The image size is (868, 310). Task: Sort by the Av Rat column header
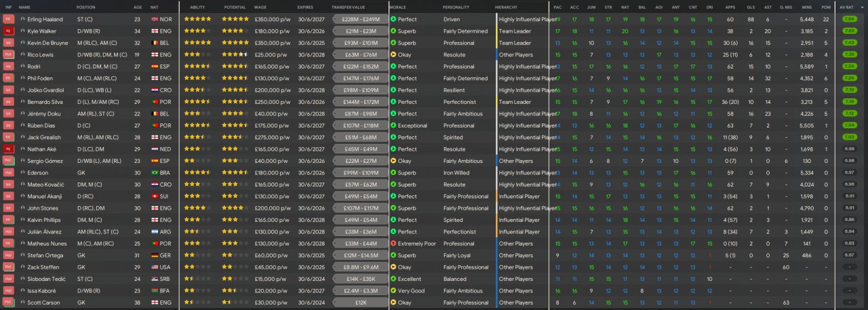(847, 7)
